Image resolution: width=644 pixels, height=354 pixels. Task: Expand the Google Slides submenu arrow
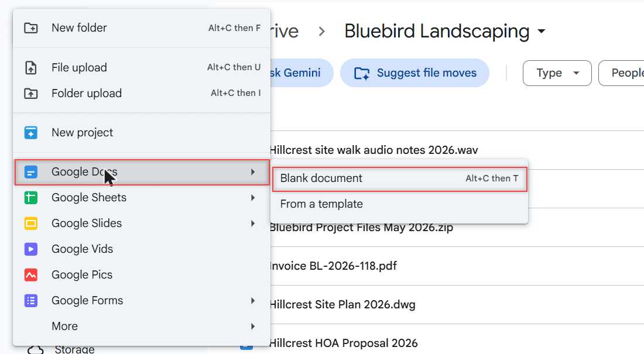(253, 224)
